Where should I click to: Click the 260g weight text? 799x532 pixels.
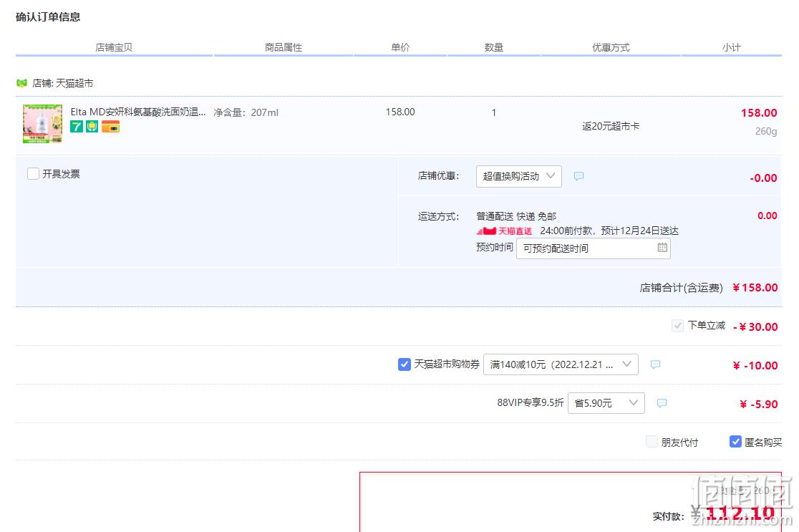pyautogui.click(x=766, y=132)
